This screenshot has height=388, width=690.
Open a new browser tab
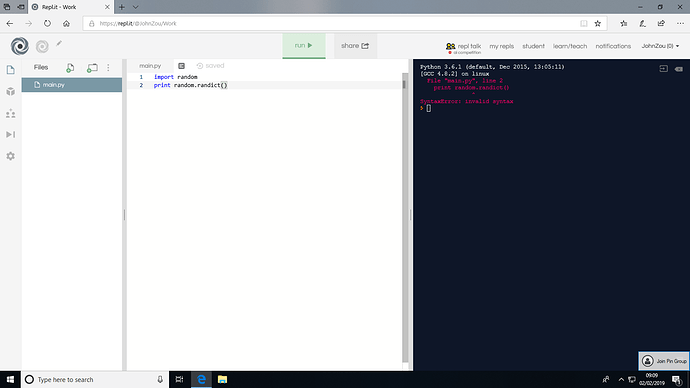coord(122,7)
